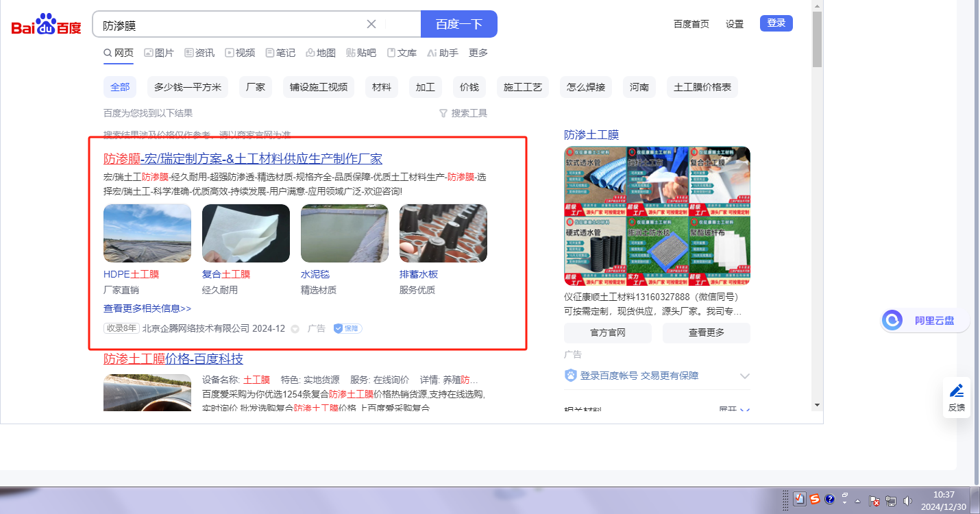Click the network connection tray icon
The height and width of the screenshot is (514, 980).
pos(892,501)
